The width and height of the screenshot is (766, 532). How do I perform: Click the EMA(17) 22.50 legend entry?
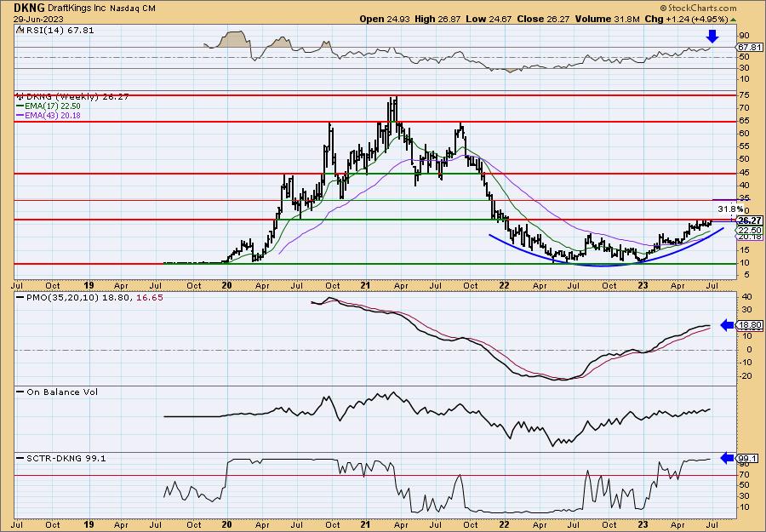click(x=54, y=106)
